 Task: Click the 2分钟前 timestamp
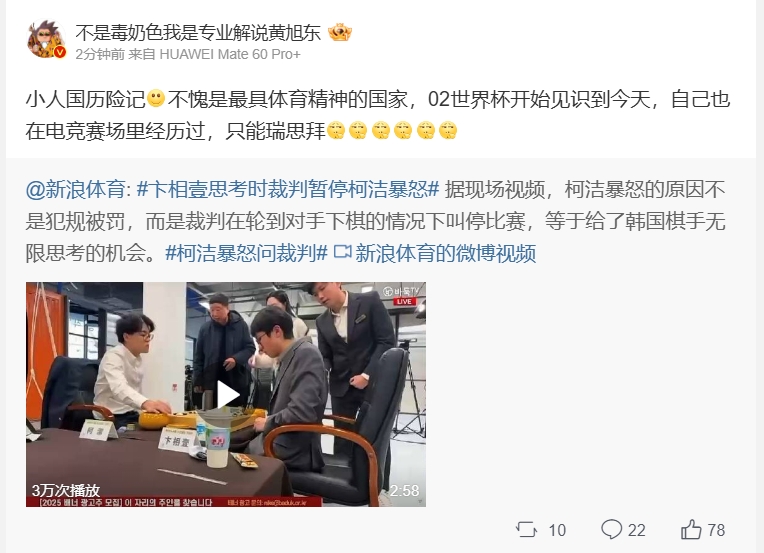100,54
